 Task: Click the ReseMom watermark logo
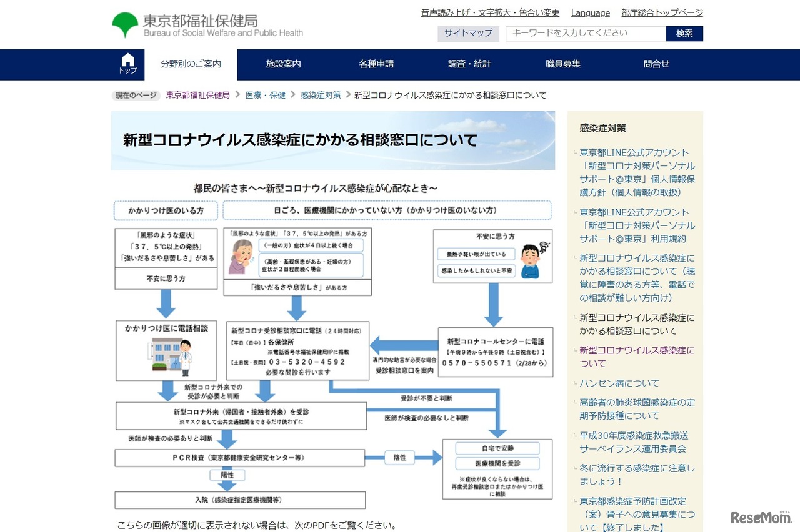761,519
